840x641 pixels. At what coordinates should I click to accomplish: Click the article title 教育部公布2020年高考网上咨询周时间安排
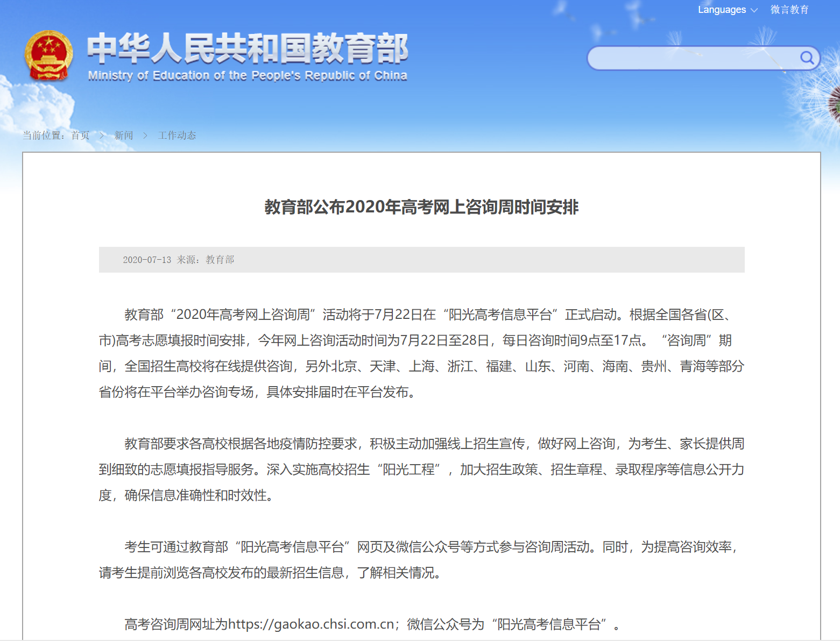click(421, 207)
